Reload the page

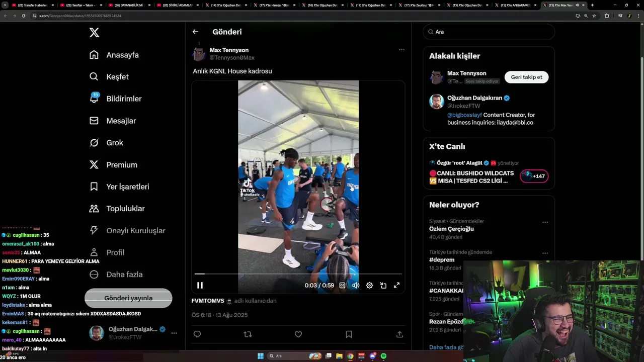23,16
